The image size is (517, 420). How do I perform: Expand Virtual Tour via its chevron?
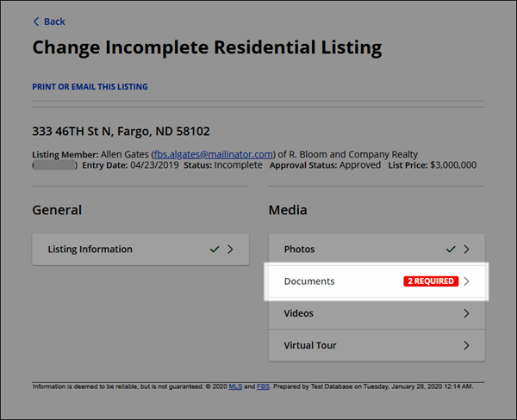(x=466, y=345)
